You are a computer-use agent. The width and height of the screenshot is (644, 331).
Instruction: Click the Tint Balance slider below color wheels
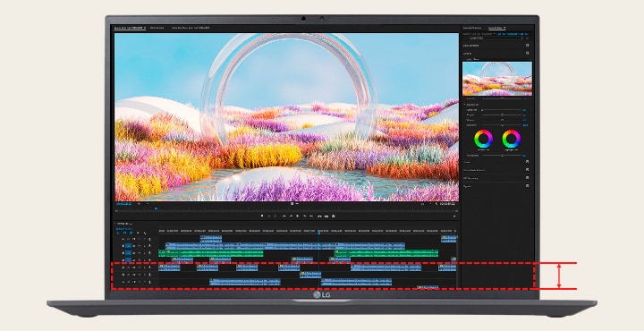pos(503,156)
